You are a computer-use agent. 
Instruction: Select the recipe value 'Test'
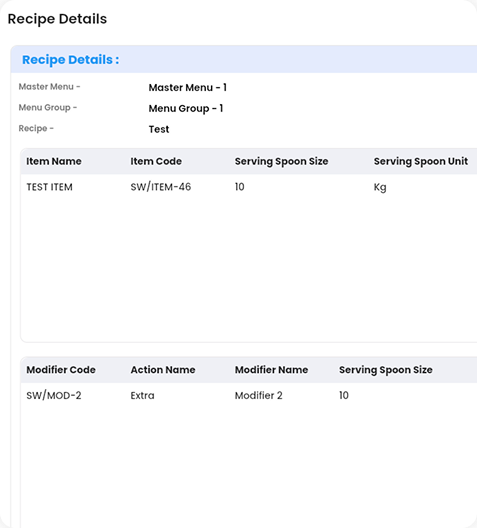[159, 129]
